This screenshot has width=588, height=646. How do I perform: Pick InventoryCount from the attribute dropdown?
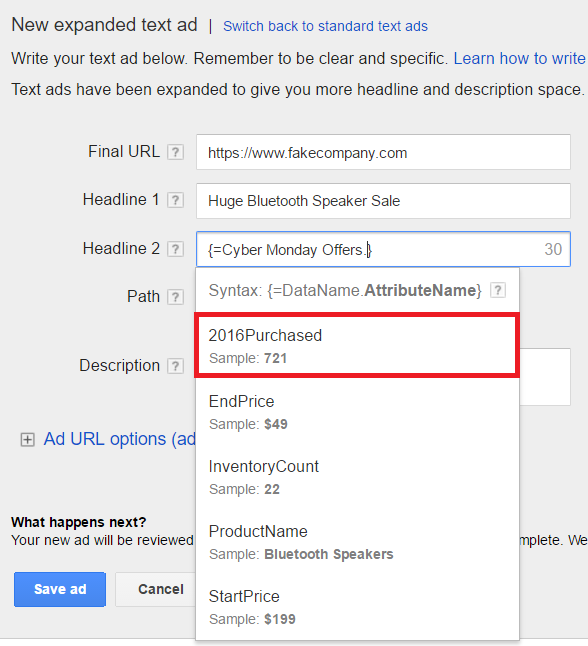pos(357,477)
